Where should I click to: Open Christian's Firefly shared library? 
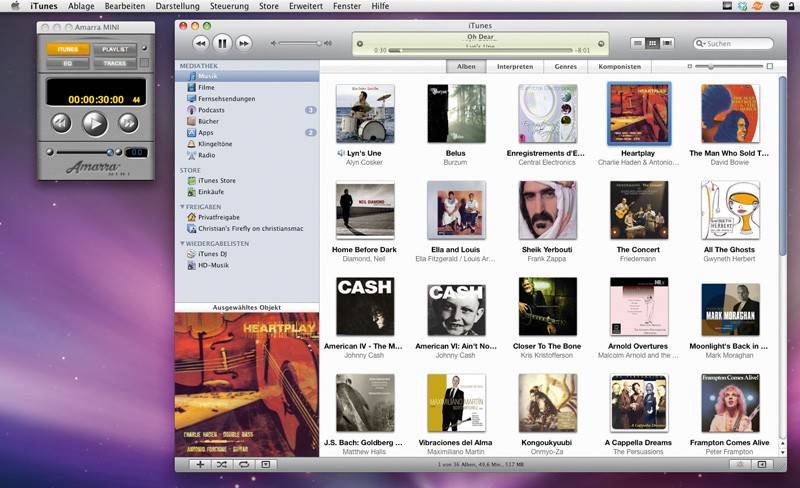247,229
